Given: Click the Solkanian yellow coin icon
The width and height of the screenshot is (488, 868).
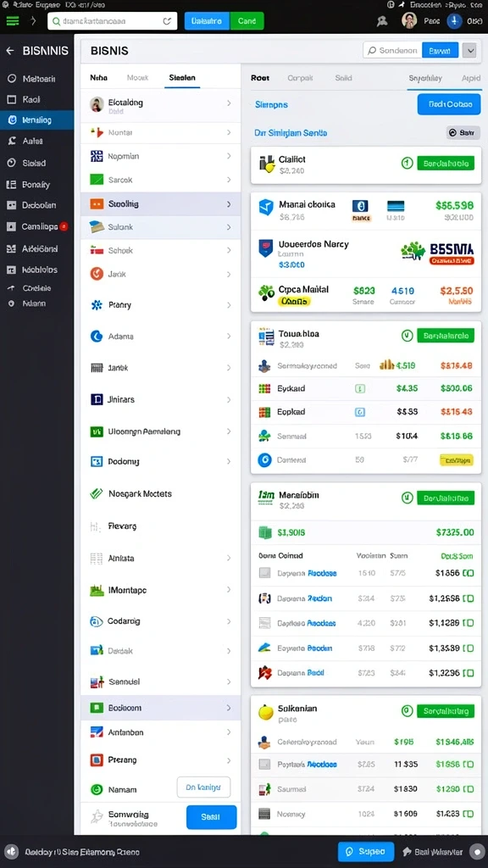Looking at the screenshot, I should [x=265, y=712].
